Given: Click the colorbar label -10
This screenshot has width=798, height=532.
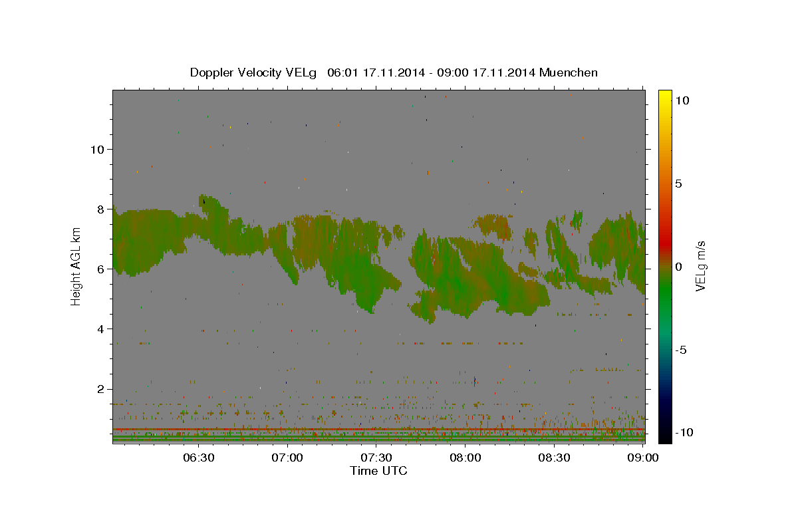Looking at the screenshot, I should pos(683,433).
